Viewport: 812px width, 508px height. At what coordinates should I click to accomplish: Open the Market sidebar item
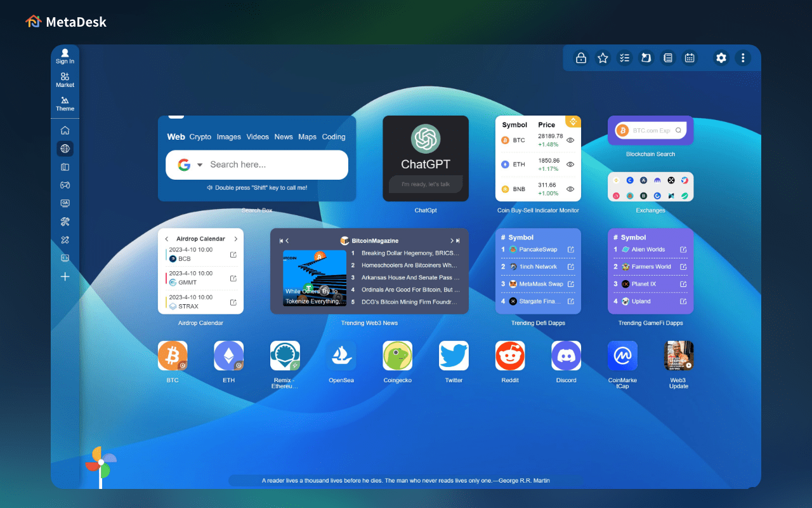pyautogui.click(x=65, y=80)
